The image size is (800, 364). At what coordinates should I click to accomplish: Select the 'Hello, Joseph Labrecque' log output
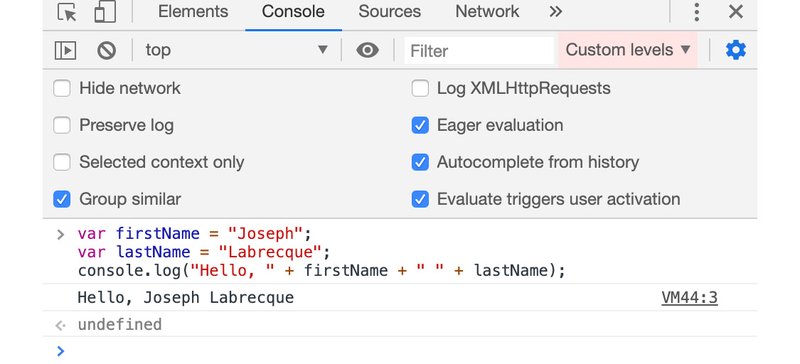coord(186,298)
